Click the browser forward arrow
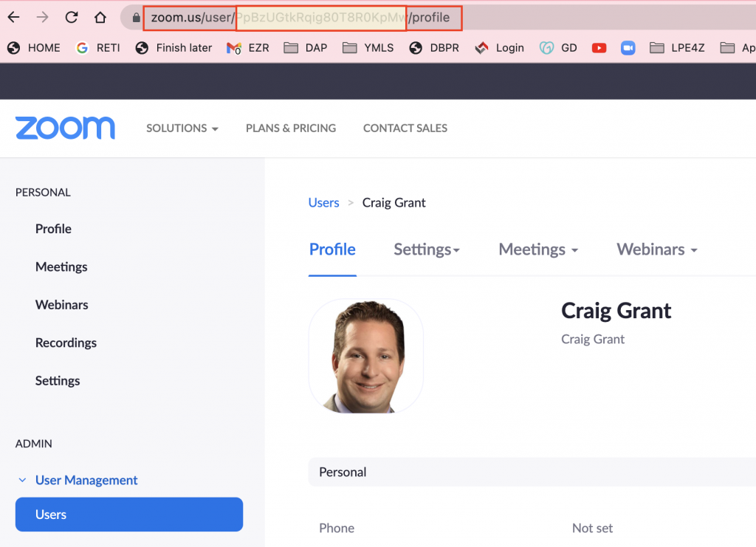This screenshot has height=547, width=756. coord(42,18)
